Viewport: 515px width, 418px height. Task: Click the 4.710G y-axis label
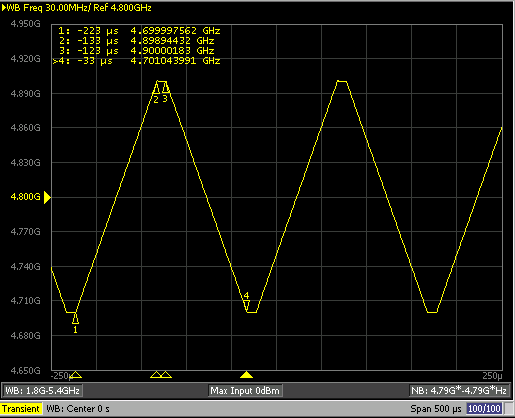pyautogui.click(x=25, y=301)
